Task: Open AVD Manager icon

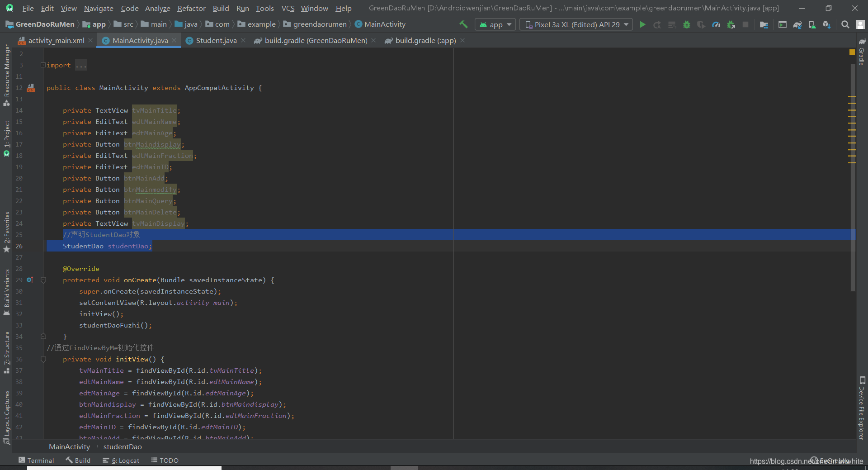Action: point(812,24)
